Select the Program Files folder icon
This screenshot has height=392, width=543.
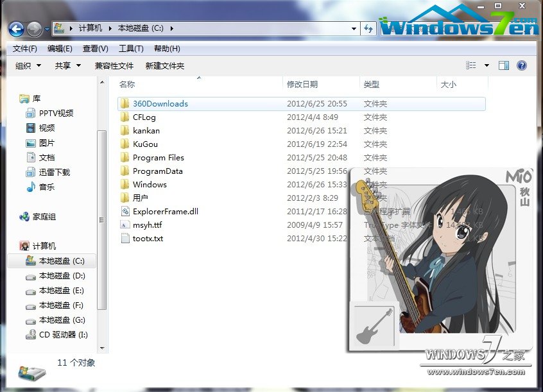(x=125, y=158)
